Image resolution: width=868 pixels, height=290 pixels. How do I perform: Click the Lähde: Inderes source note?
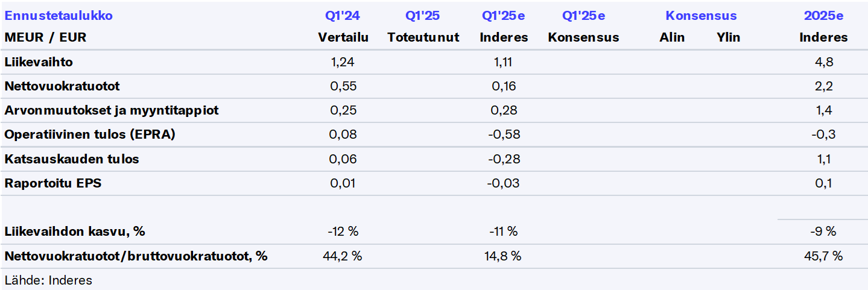click(48, 280)
